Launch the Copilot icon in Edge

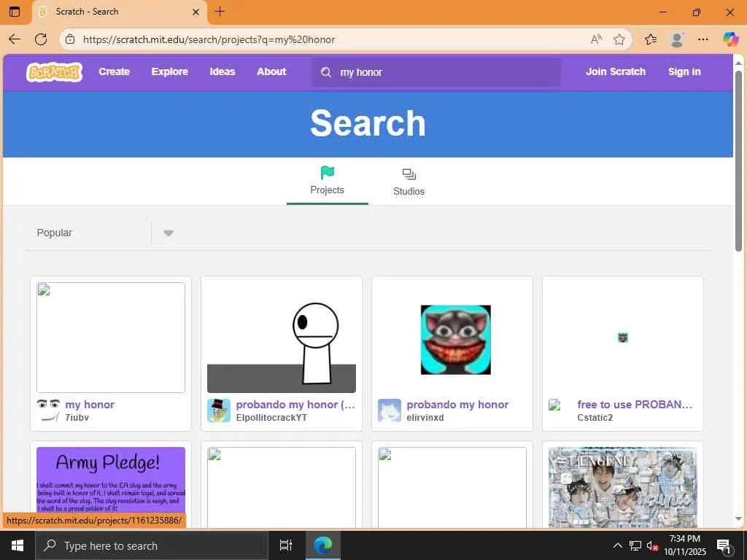(730, 39)
